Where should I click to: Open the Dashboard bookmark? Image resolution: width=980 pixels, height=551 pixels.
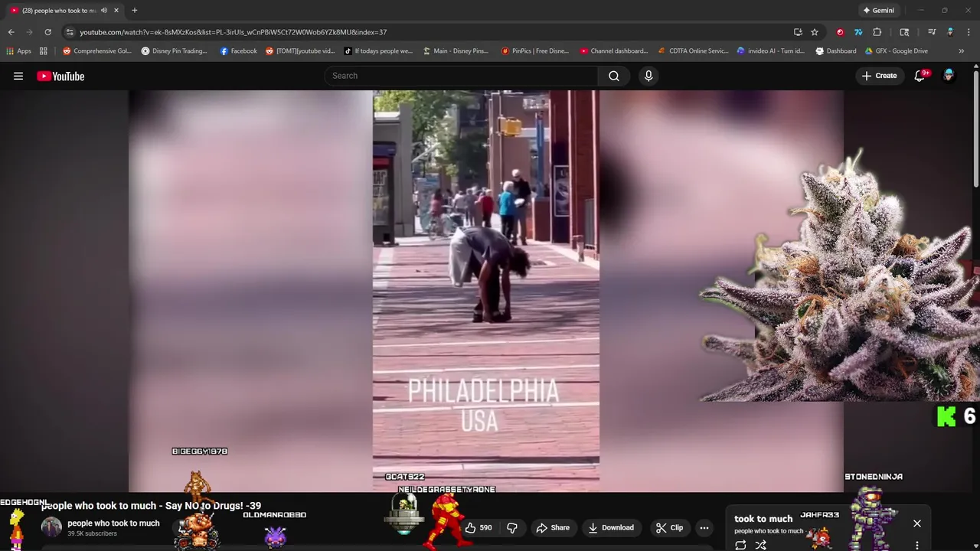[836, 51]
